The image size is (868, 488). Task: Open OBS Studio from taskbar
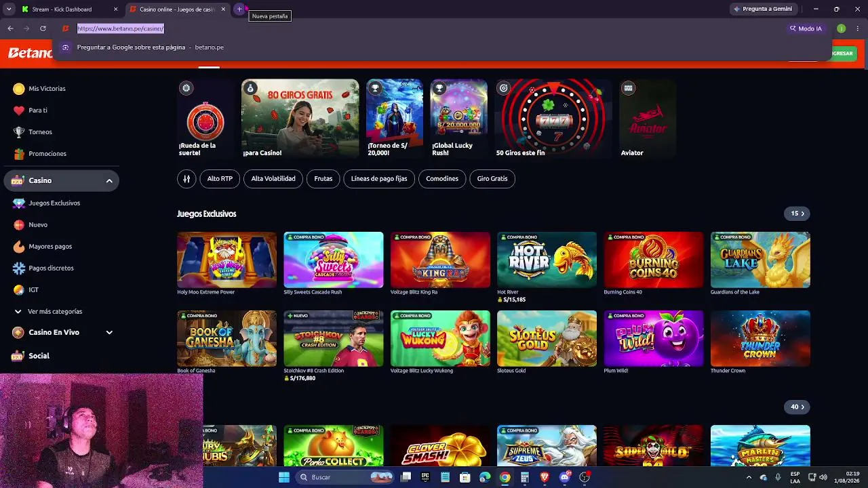[585, 477]
